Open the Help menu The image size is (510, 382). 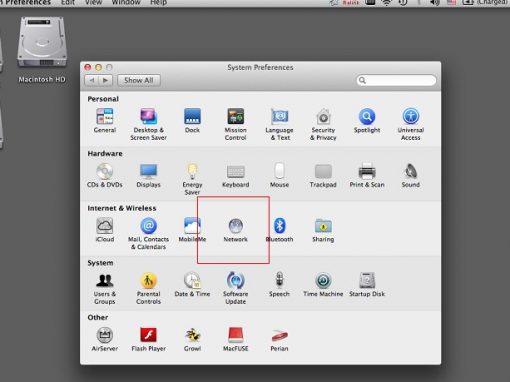click(158, 2)
